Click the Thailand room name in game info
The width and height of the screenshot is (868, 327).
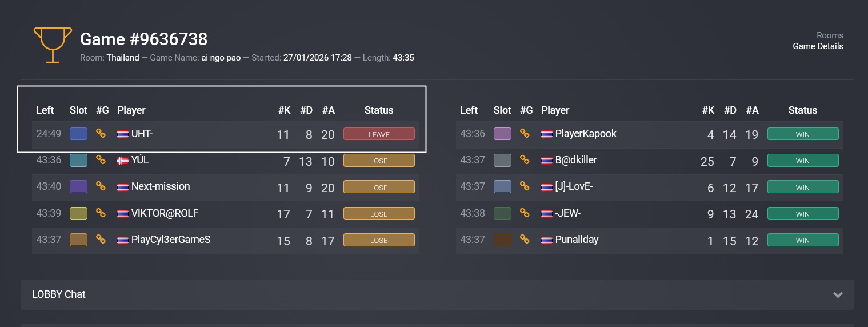[x=123, y=58]
